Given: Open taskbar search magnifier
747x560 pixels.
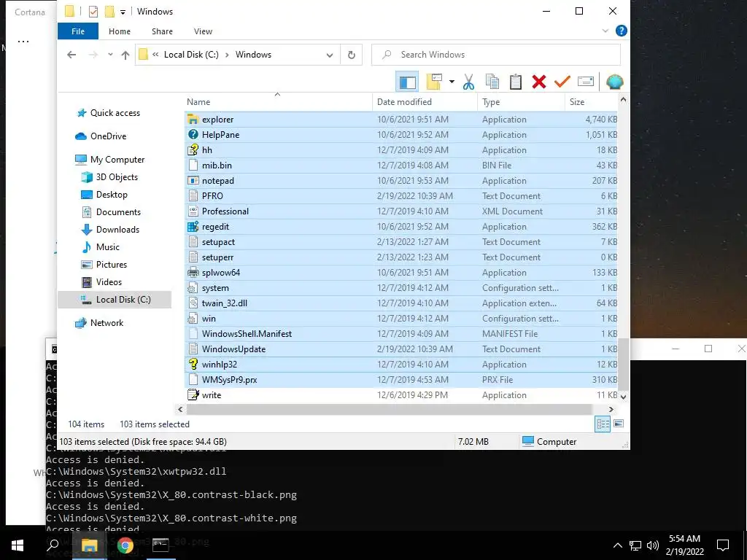Looking at the screenshot, I should pos(53,545).
